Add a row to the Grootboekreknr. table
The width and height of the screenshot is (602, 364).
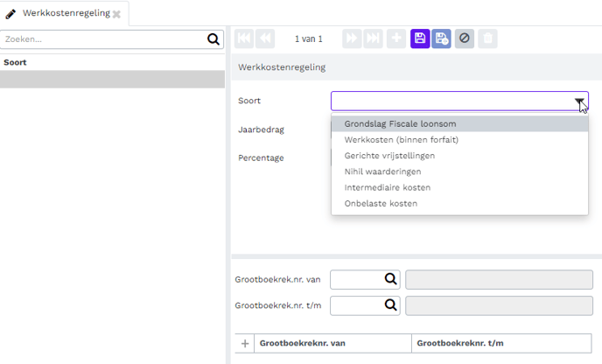pos(244,343)
